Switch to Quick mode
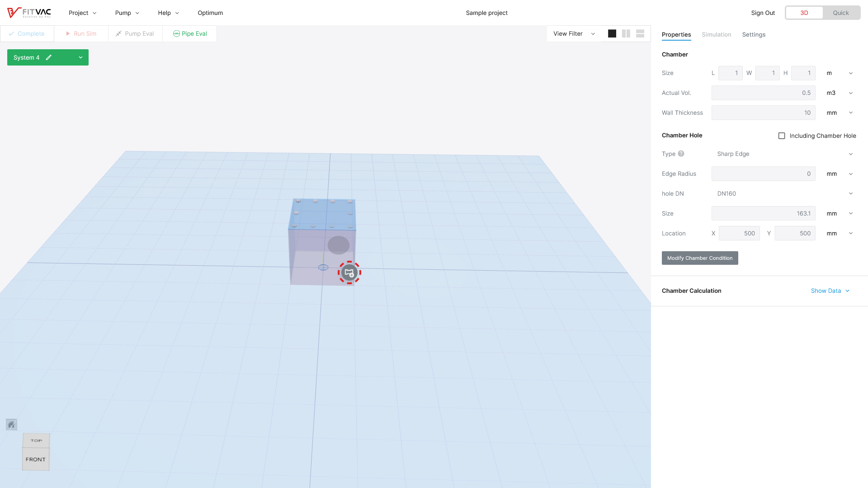 click(x=841, y=13)
